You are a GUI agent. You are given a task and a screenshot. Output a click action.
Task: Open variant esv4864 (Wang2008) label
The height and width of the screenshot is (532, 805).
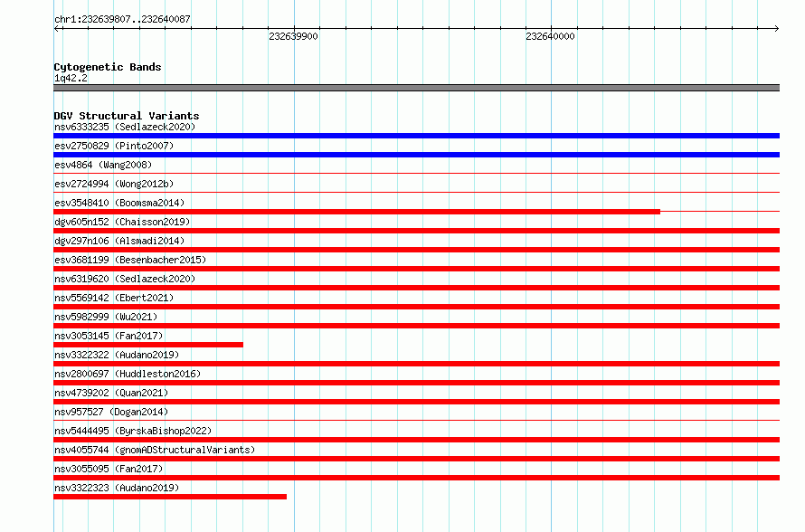coord(103,165)
